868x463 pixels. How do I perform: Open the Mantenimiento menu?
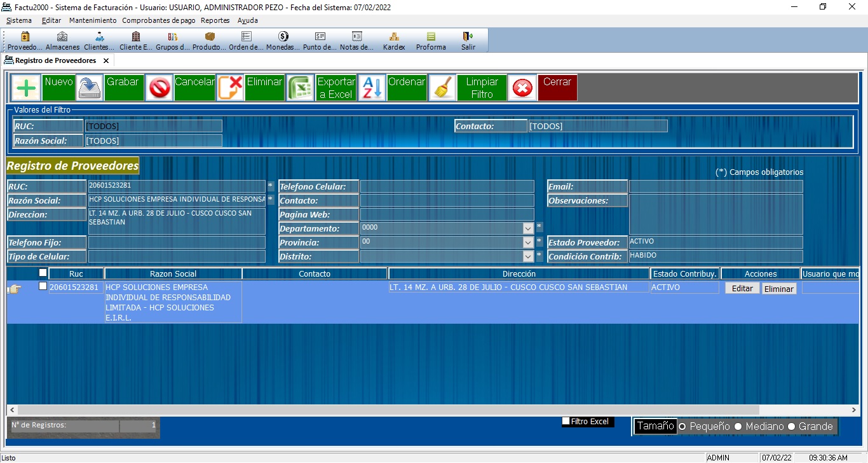(x=93, y=20)
